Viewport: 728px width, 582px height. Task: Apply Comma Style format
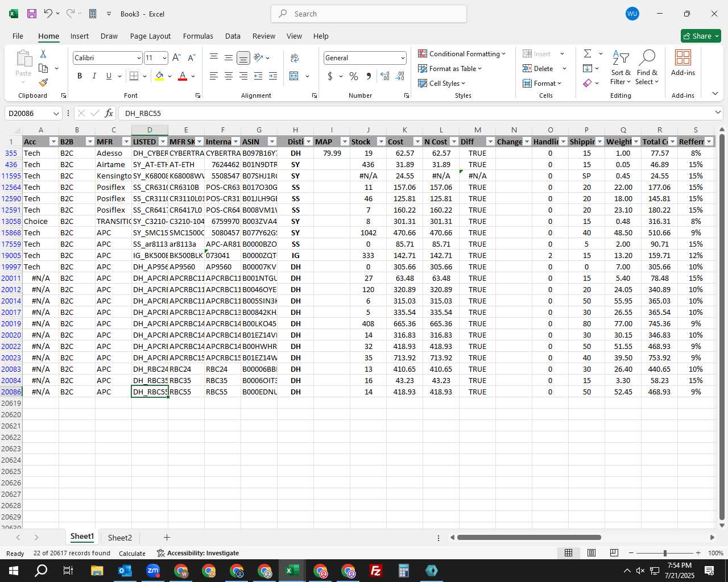(369, 76)
